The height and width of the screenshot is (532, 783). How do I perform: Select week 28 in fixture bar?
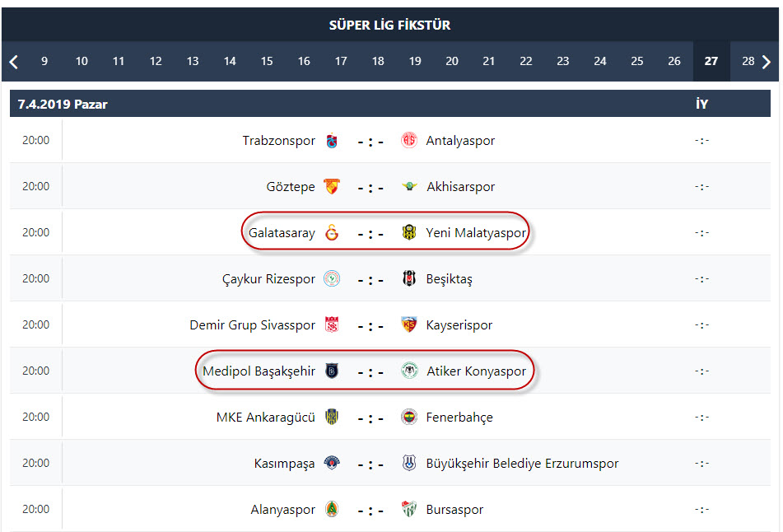[748, 62]
